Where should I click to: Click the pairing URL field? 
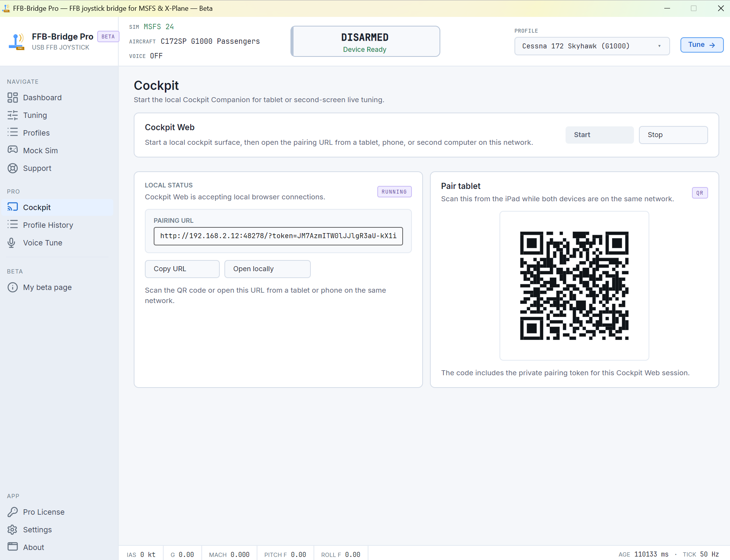tap(278, 236)
